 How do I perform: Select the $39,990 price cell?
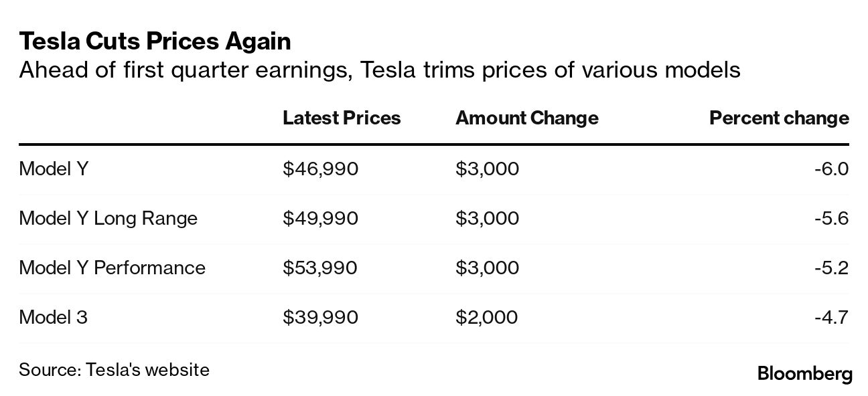pyautogui.click(x=320, y=317)
